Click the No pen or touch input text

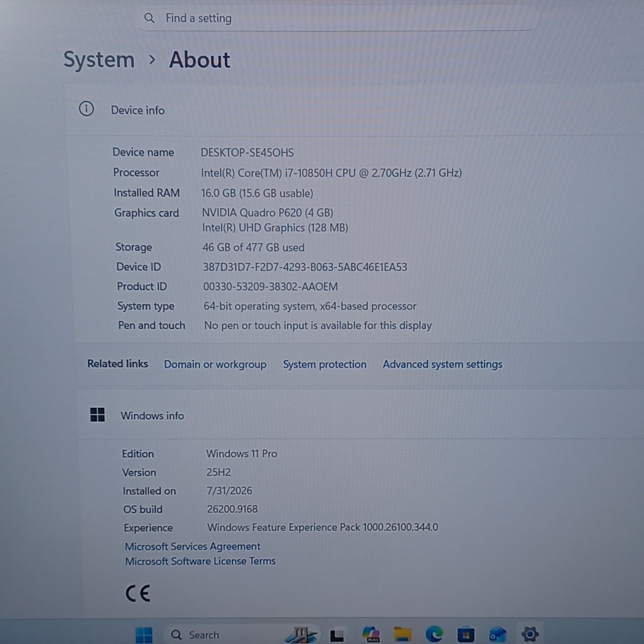(318, 325)
